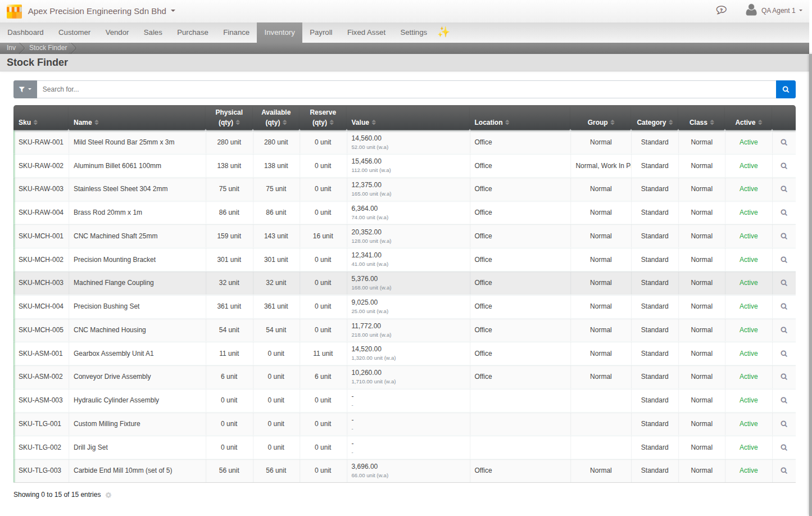812x516 pixels.
Task: Expand the Apex Precision Engineering company dropdown
Action: coord(102,11)
